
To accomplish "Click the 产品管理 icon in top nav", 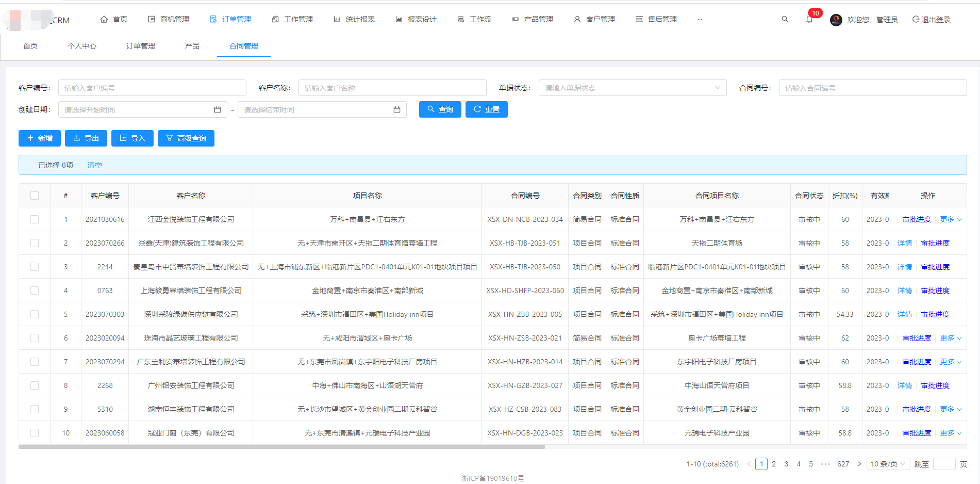I will pyautogui.click(x=516, y=19).
